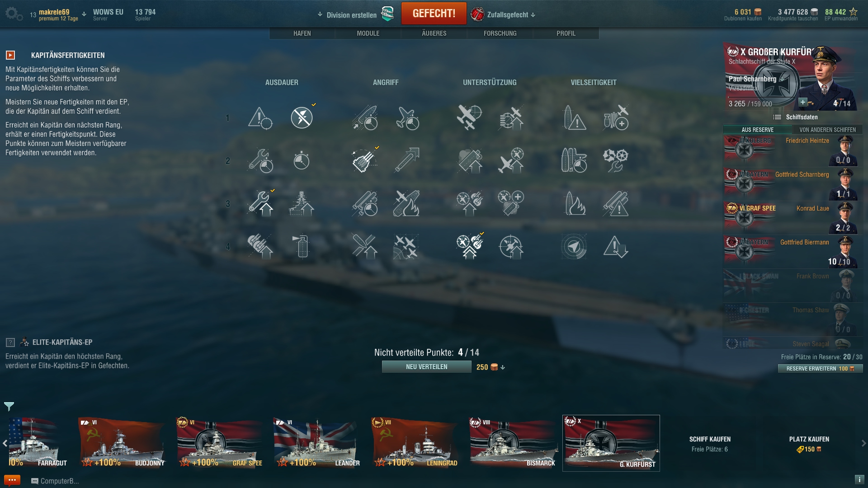Toggle the checked wrench skill in Ausdauer row 3

[261, 203]
